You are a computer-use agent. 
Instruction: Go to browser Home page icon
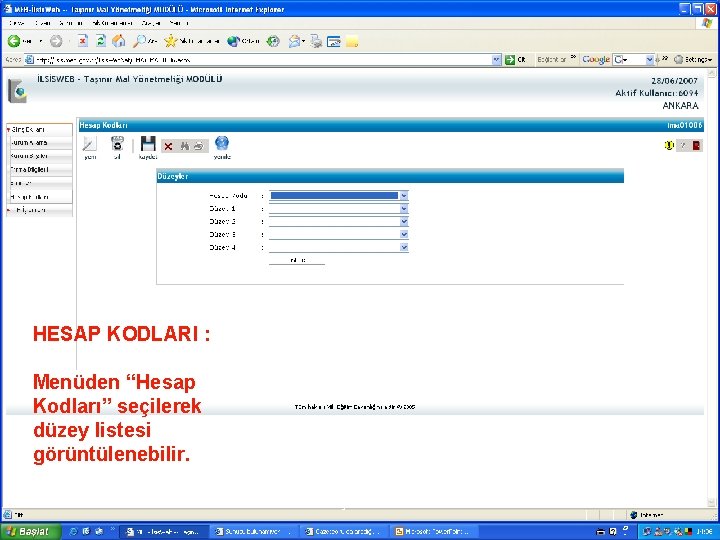[119, 41]
